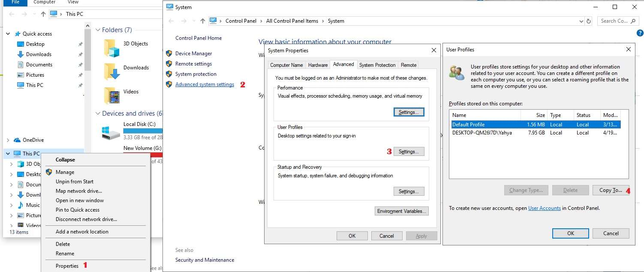Image resolution: width=644 pixels, height=272 pixels.
Task: Click inside the Search Computer field
Action: [x=614, y=21]
